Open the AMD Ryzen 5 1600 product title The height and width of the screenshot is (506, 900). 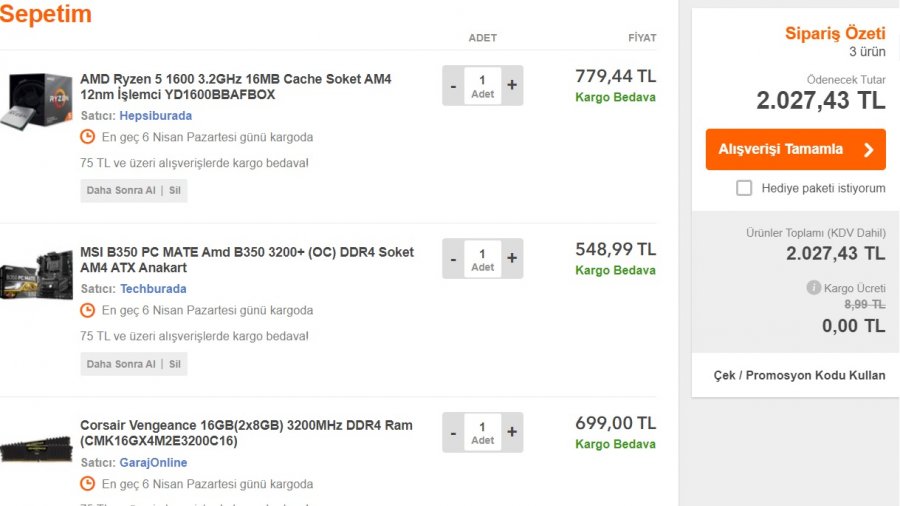pos(235,87)
